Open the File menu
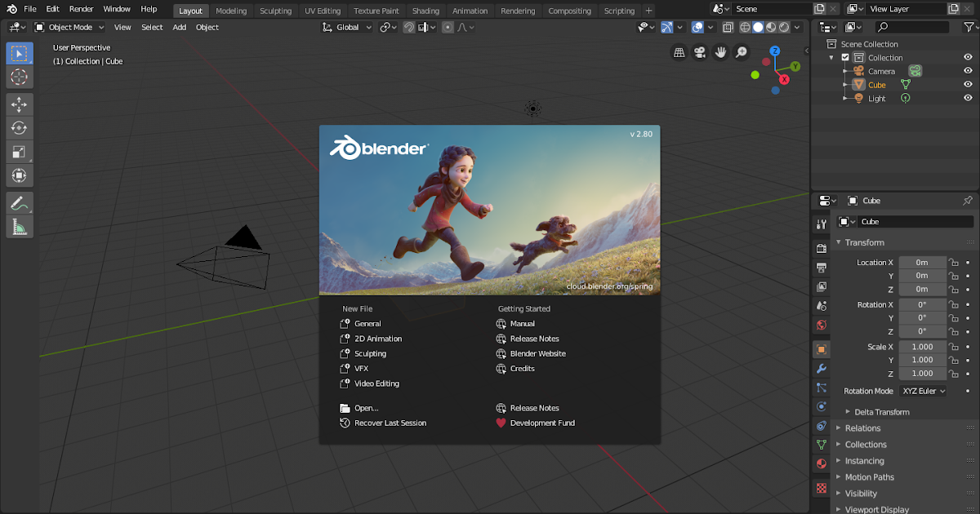Viewport: 980px width, 514px height. click(30, 9)
